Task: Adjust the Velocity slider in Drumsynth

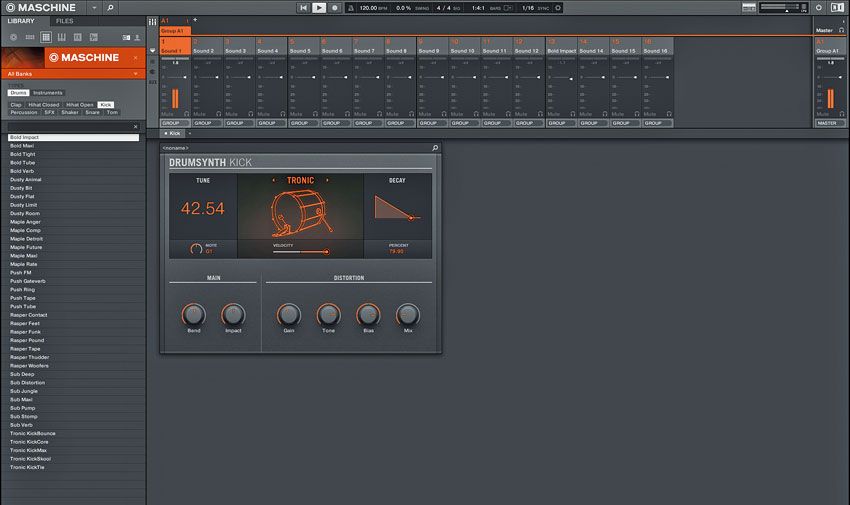Action: (x=301, y=251)
